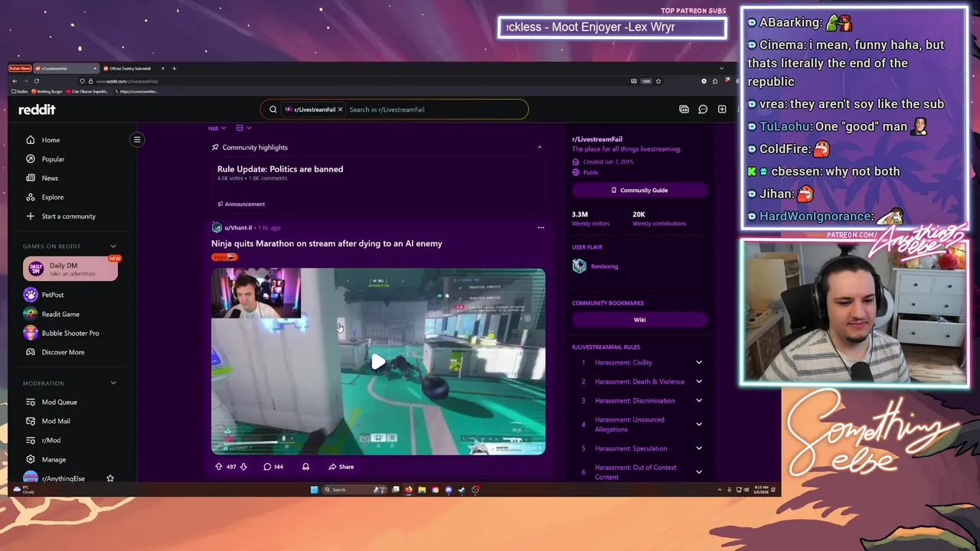980x551 pixels.
Task: Open the Ninja quits Marathon post title
Action: [x=327, y=243]
